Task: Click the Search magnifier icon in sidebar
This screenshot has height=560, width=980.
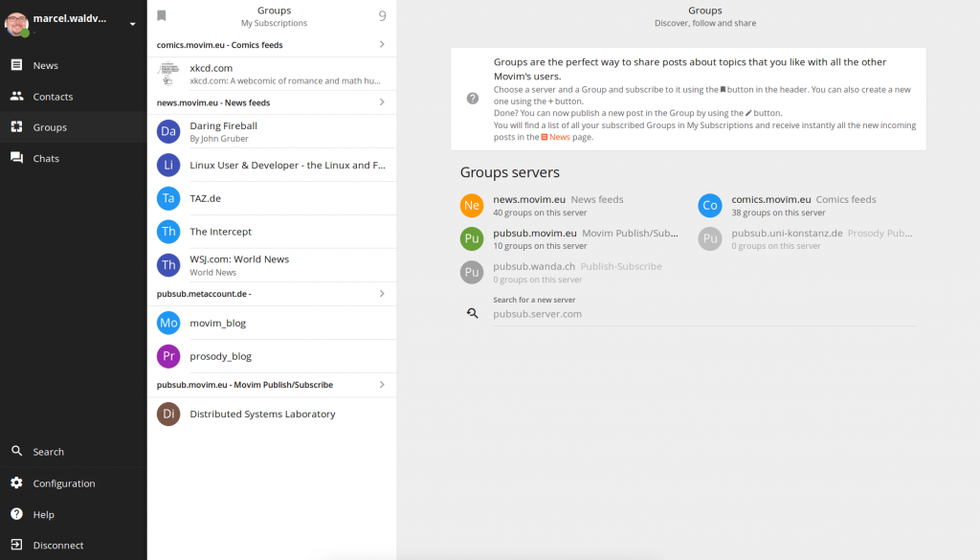Action: click(17, 451)
